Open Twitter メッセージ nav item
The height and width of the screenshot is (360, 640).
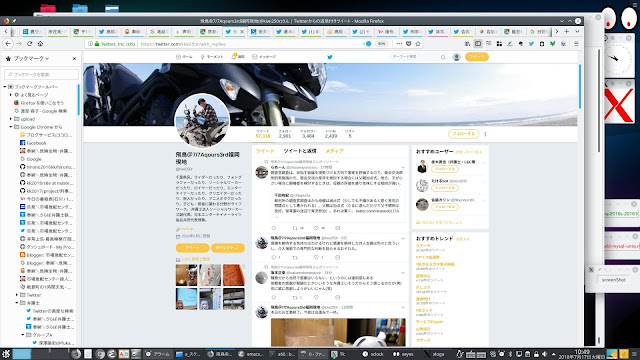coord(264,57)
